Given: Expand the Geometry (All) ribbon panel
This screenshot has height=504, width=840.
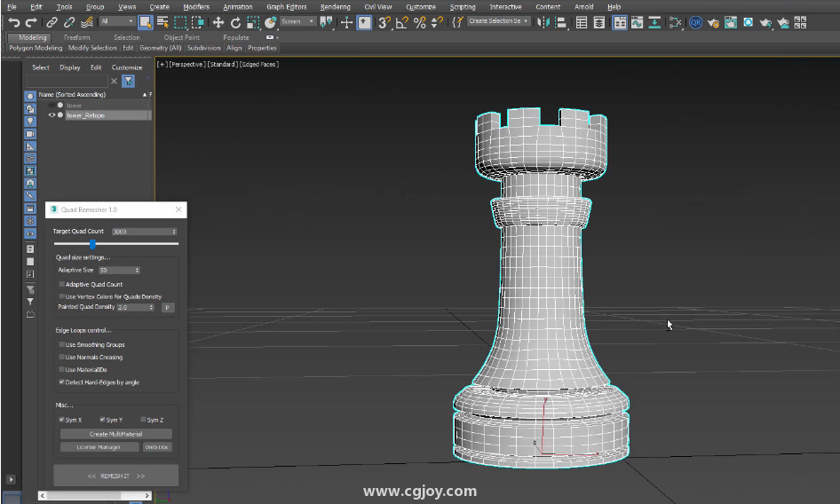Looking at the screenshot, I should [x=160, y=48].
